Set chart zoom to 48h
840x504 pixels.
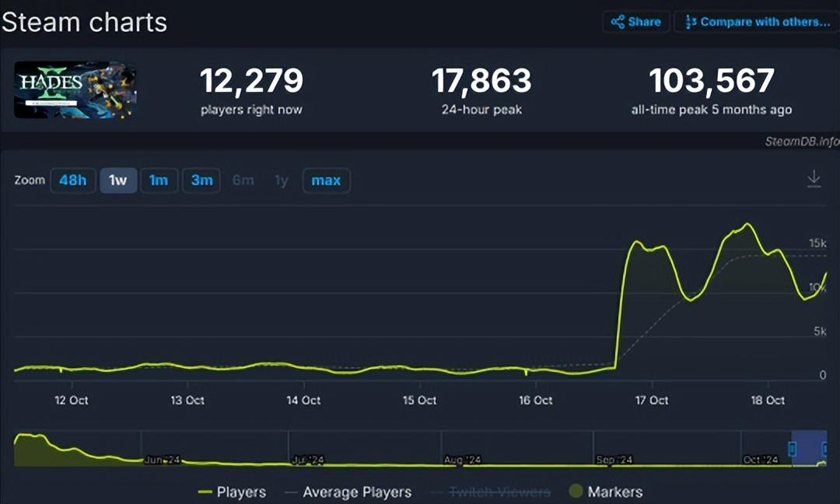72,180
